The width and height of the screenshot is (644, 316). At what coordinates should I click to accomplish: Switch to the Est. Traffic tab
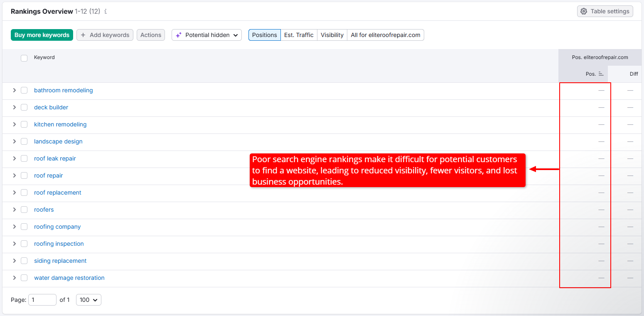click(299, 35)
